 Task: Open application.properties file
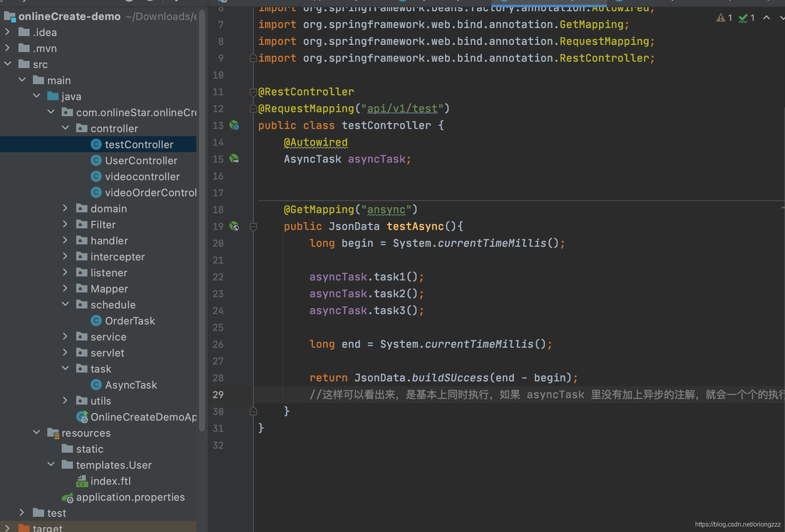pyautogui.click(x=130, y=497)
